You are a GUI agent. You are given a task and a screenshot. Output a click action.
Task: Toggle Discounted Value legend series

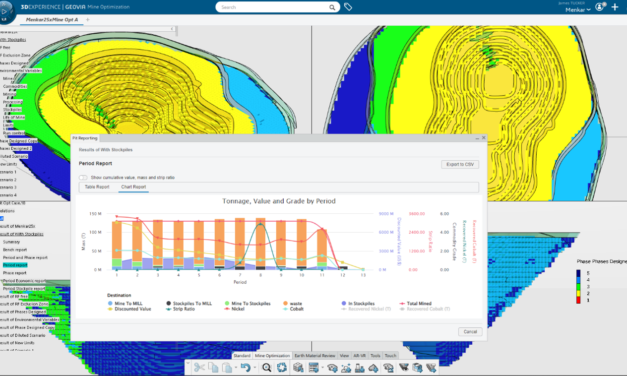[x=129, y=309]
